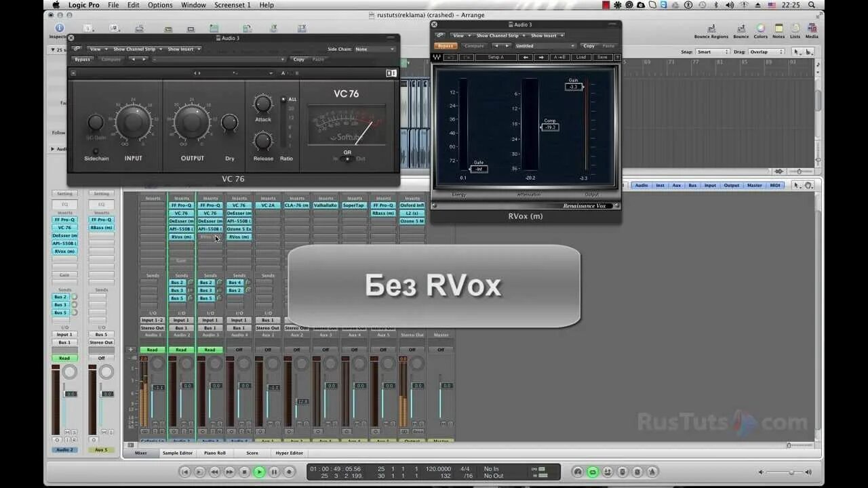
Task: Toggle Off automation on Audio 4 strip
Action: pyautogui.click(x=239, y=350)
